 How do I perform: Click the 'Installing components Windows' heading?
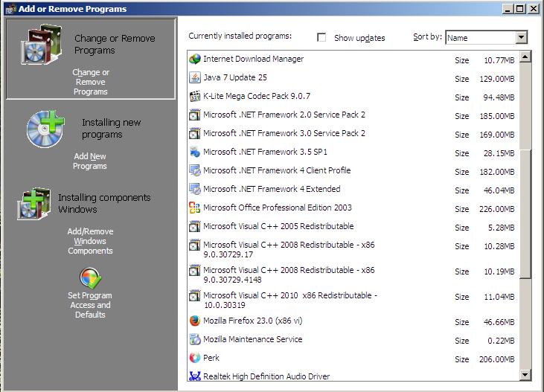pyautogui.click(x=104, y=203)
